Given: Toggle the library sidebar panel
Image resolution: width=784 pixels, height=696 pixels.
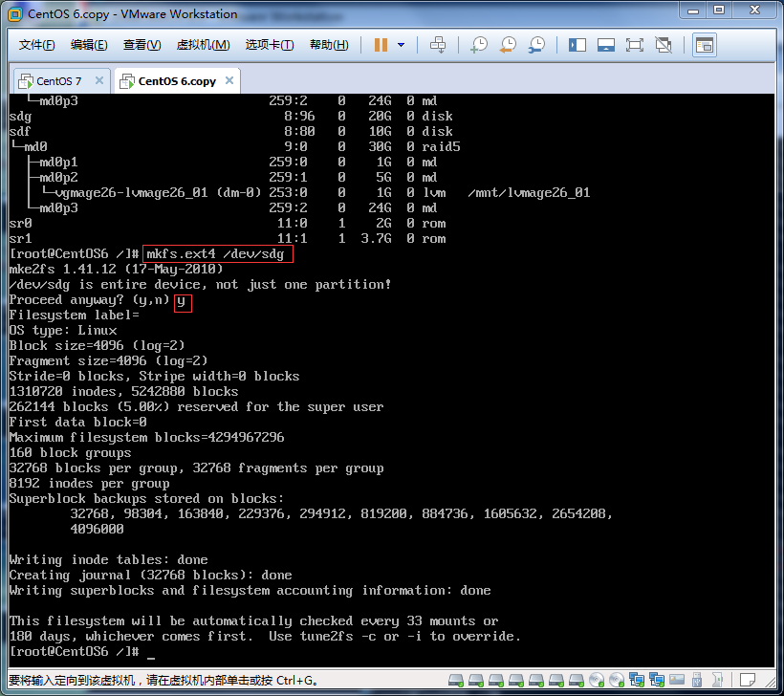Looking at the screenshot, I should (x=577, y=45).
